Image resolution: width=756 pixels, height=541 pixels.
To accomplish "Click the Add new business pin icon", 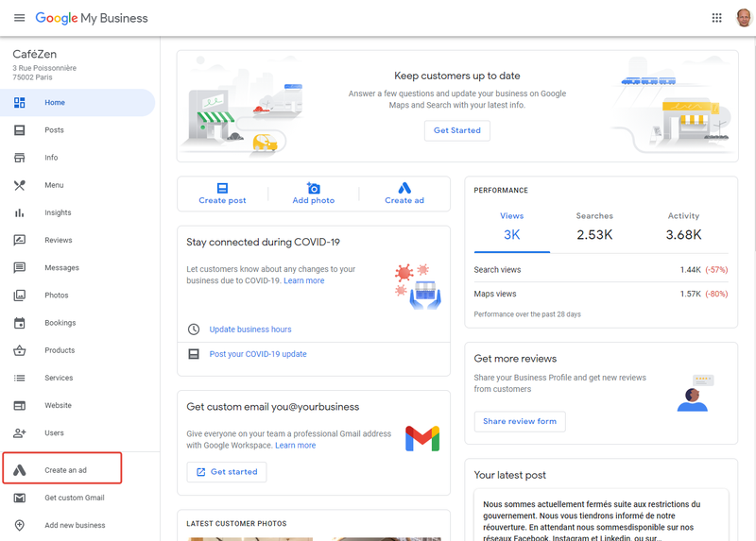I will pos(19,525).
